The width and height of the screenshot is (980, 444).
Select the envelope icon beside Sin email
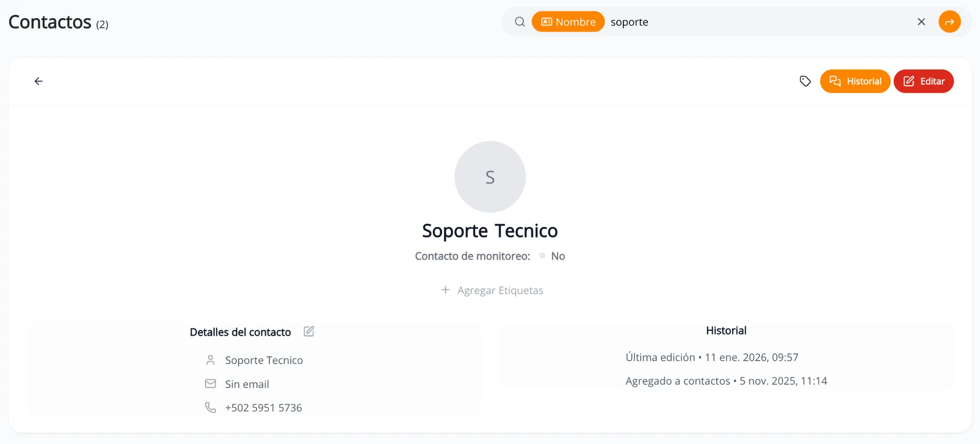click(211, 383)
